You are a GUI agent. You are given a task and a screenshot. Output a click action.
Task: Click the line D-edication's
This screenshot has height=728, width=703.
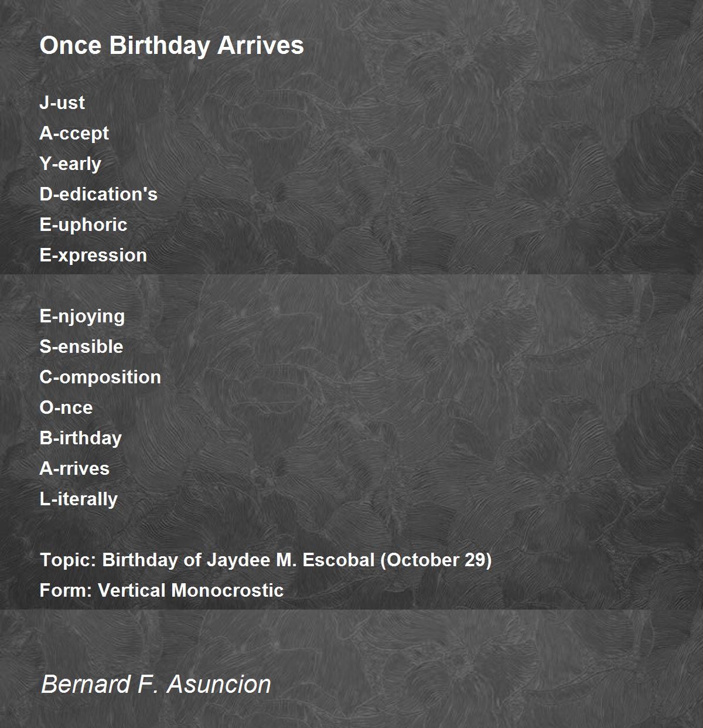(98, 194)
